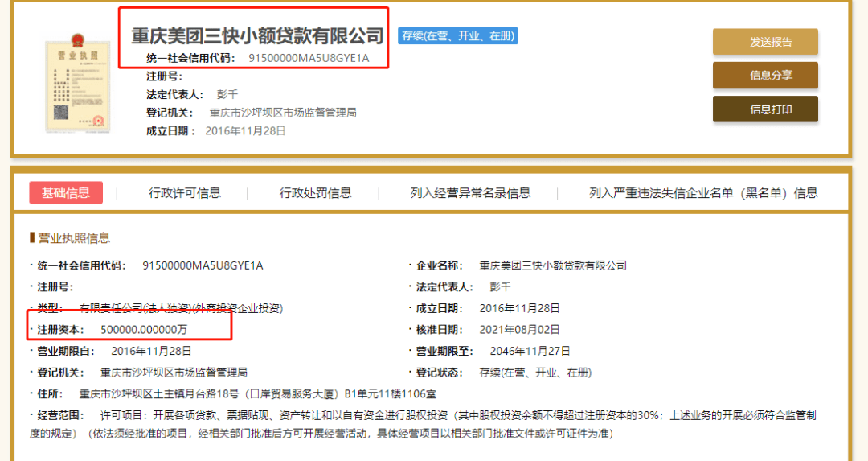Click the company title 重庆美团三快小额贷款有限公司

pos(257,36)
